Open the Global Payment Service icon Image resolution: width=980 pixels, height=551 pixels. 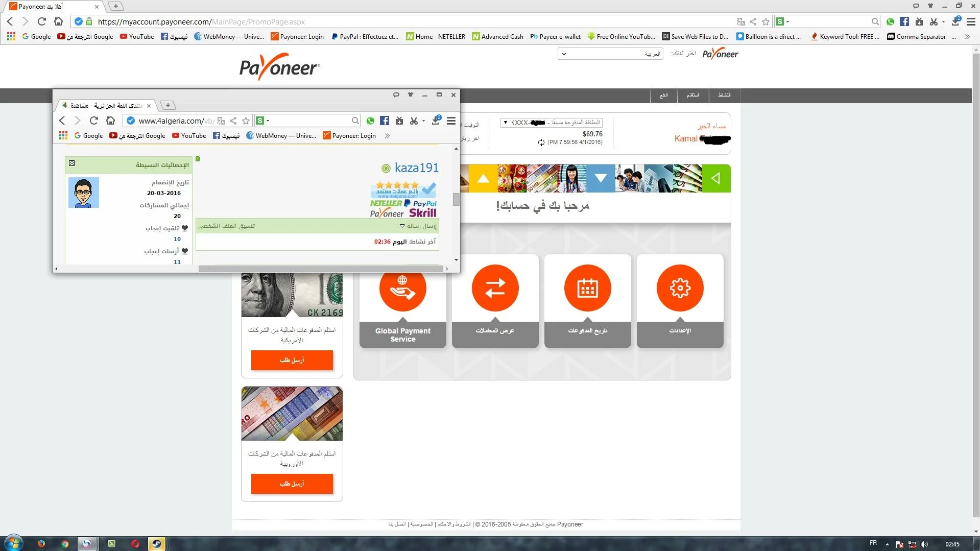(x=402, y=288)
